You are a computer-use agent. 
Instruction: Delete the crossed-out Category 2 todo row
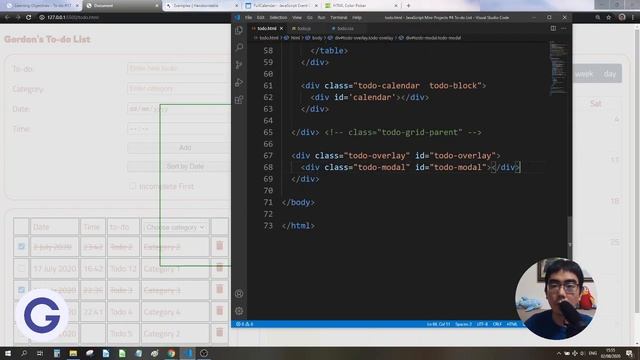220,246
